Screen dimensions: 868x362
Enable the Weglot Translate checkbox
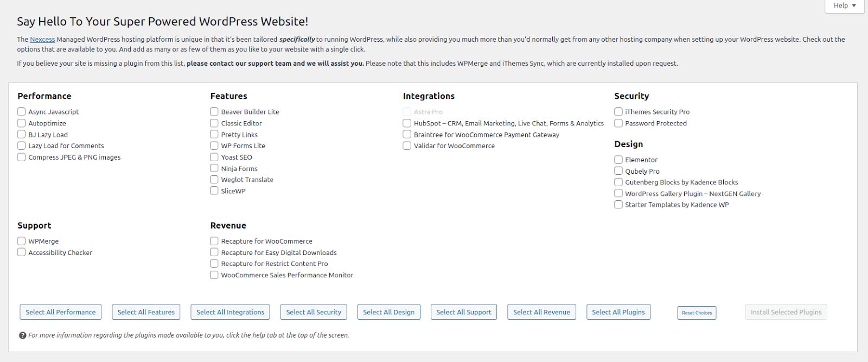click(214, 179)
